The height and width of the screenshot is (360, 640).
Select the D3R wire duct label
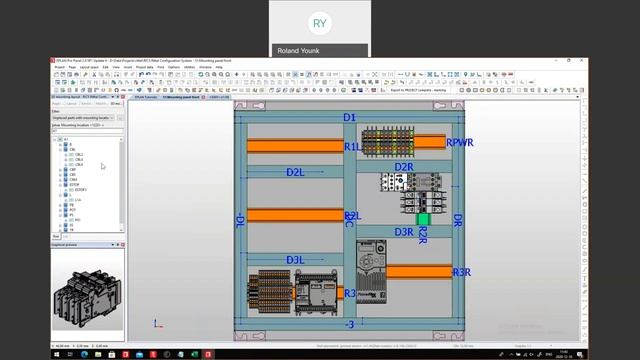click(404, 232)
